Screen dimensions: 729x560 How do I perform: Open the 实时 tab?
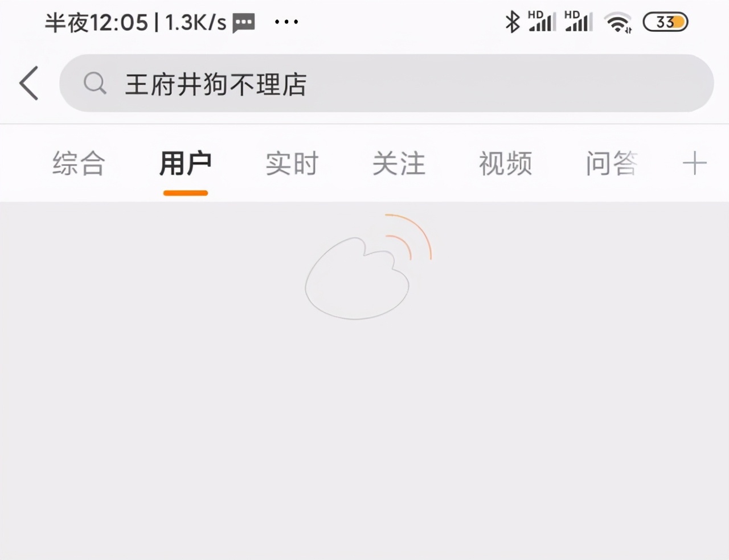(x=292, y=164)
